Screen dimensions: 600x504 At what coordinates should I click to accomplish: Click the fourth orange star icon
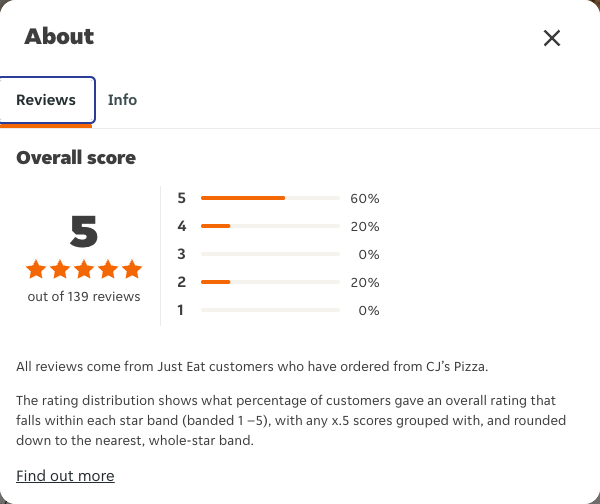click(108, 269)
